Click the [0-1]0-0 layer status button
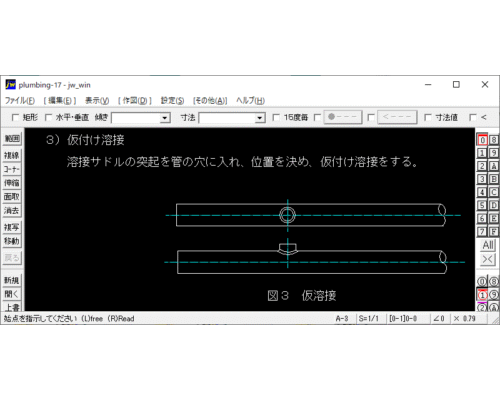This screenshot has height=400, width=500. [403, 319]
